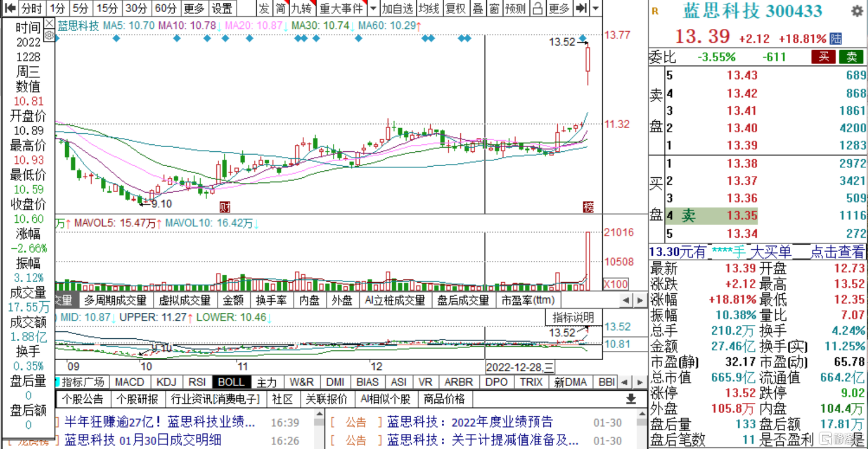Select 30分 period tab
This screenshot has height=449, width=868.
(x=137, y=8)
